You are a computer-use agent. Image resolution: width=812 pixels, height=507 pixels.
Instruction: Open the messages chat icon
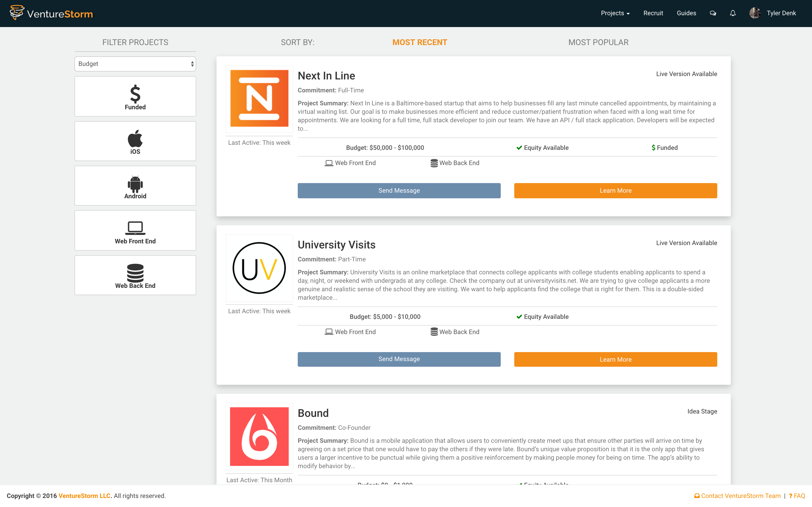[x=713, y=14]
